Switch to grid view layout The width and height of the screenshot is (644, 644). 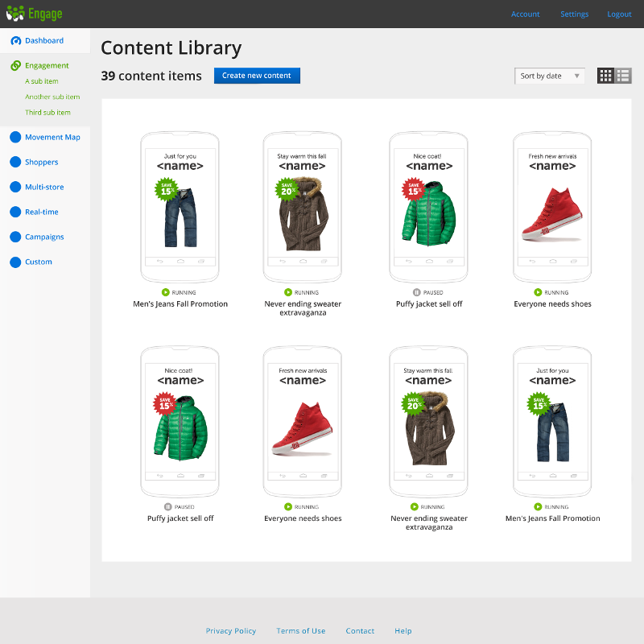[606, 76]
